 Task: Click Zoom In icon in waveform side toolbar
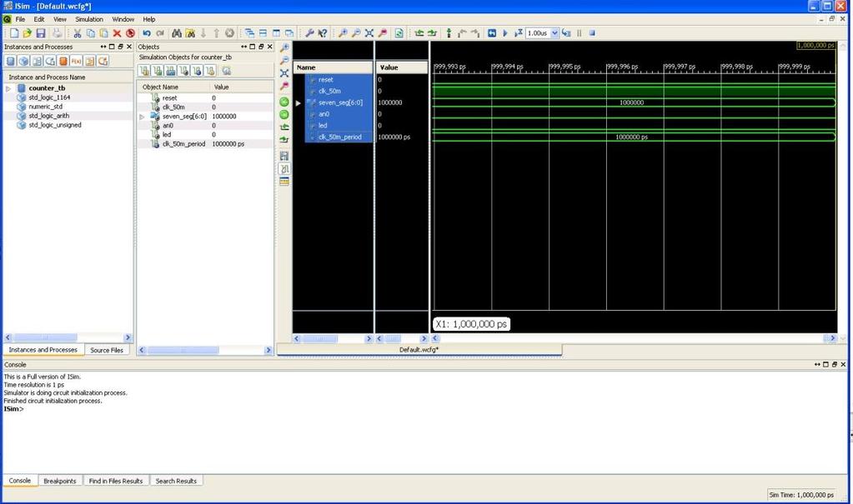point(284,47)
